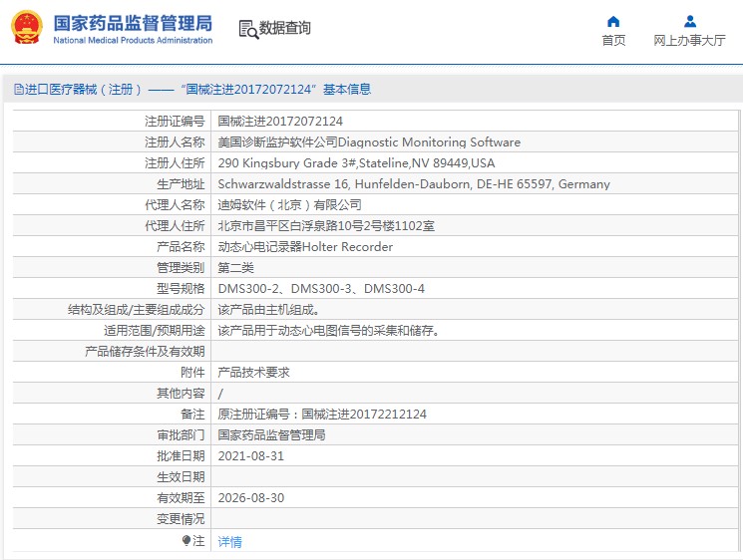The image size is (743, 560).
Task: Select the 产品储存条件及有效期 label
Action: tap(145, 352)
